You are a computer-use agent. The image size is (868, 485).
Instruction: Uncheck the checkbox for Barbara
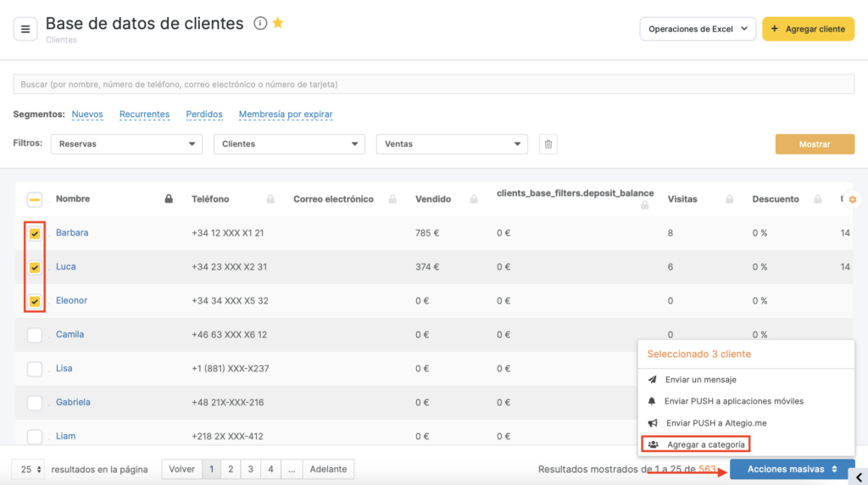click(35, 233)
